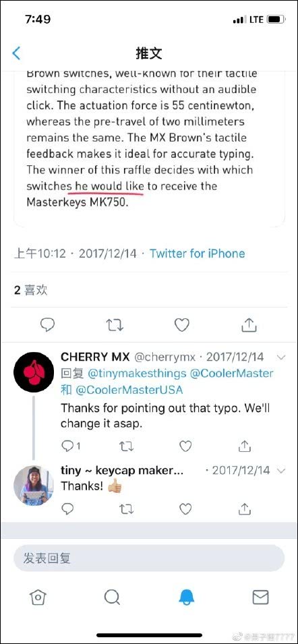Like tiny's Thanks! reply
Viewport: 298px width, 644px height.
[185, 509]
